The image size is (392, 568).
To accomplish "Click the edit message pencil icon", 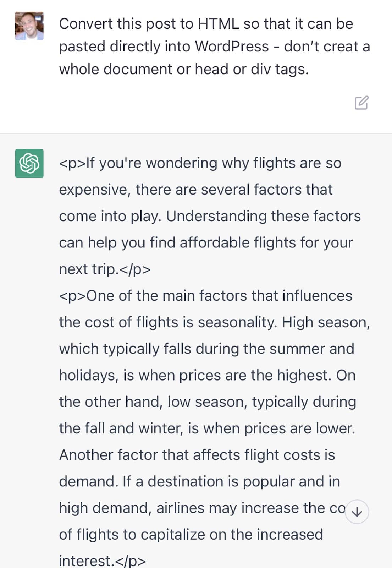I will [361, 103].
